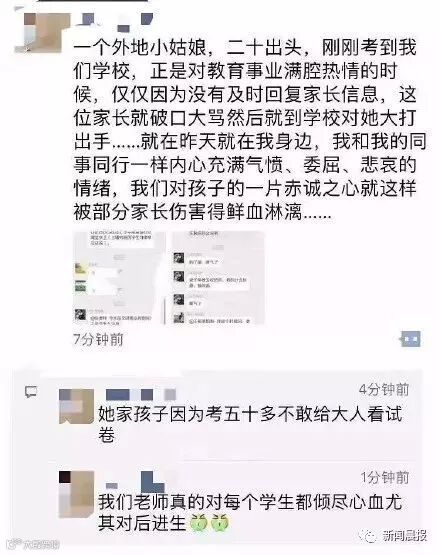This screenshot has height=555, width=440.
Task: Click the 7分钟前 post timestamp
Action: pyautogui.click(x=98, y=339)
